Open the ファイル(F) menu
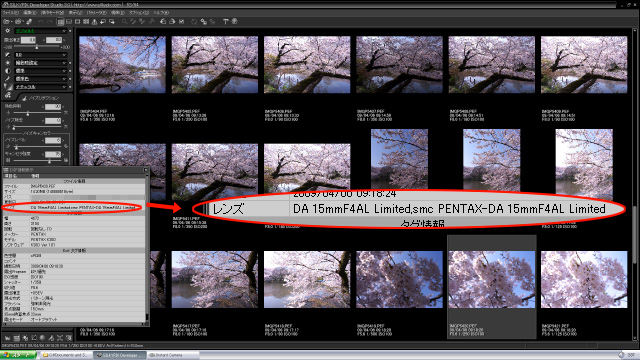640x360 pixels. point(10,13)
